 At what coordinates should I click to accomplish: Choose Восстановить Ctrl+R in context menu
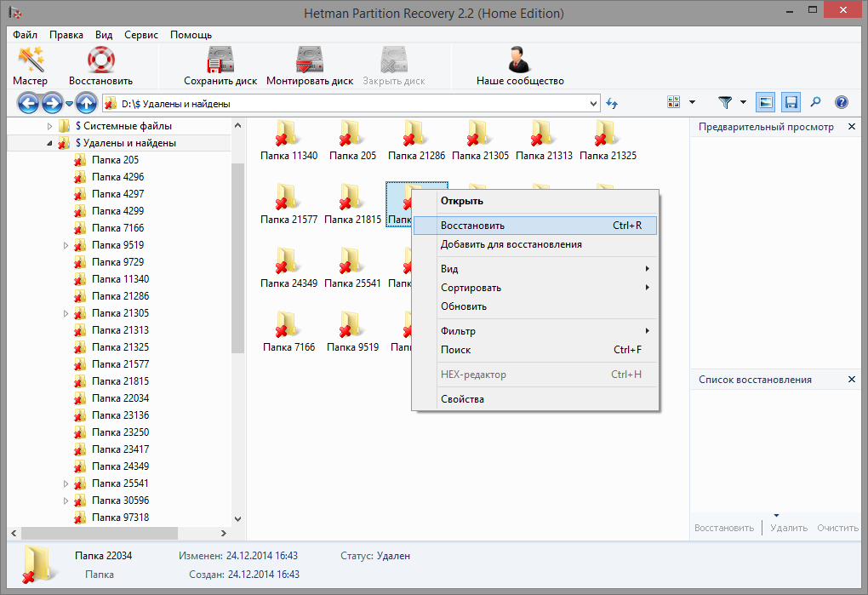pyautogui.click(x=535, y=226)
